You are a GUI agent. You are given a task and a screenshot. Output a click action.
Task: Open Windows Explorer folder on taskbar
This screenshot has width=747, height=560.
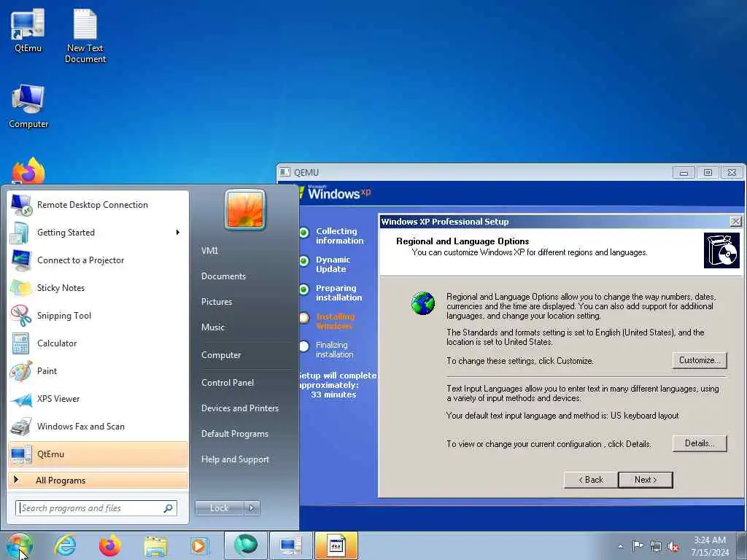click(x=155, y=546)
